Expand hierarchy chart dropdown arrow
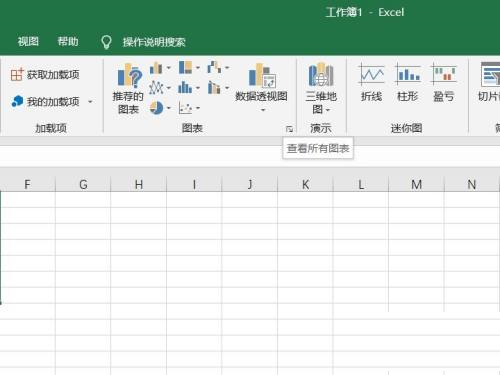 pyautogui.click(x=198, y=68)
